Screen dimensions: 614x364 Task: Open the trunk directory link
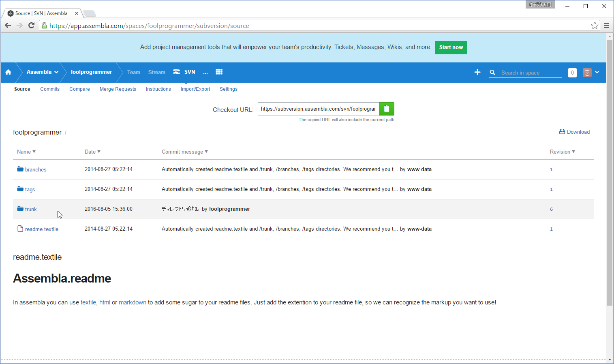tap(31, 209)
